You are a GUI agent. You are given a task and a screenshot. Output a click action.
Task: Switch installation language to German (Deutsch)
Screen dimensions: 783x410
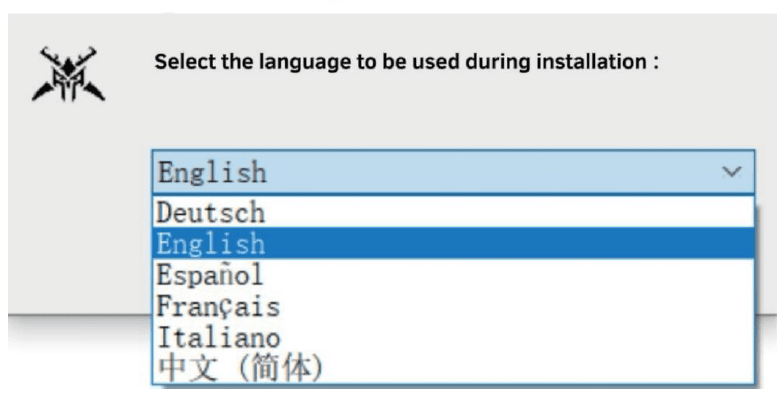pos(210,212)
